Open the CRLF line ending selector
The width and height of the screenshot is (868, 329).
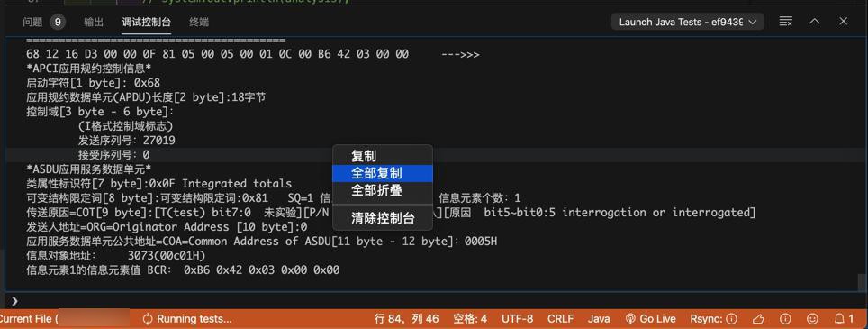coord(560,319)
